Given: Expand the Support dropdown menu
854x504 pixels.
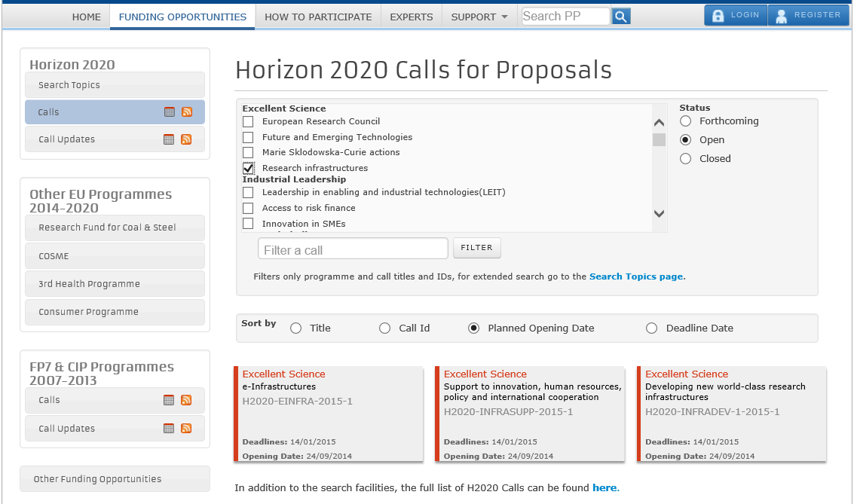Looking at the screenshot, I should (479, 17).
